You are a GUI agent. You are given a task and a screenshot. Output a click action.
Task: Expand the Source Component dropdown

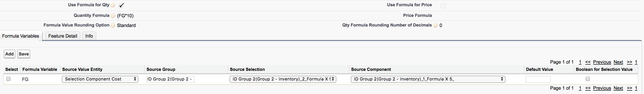coord(428,79)
